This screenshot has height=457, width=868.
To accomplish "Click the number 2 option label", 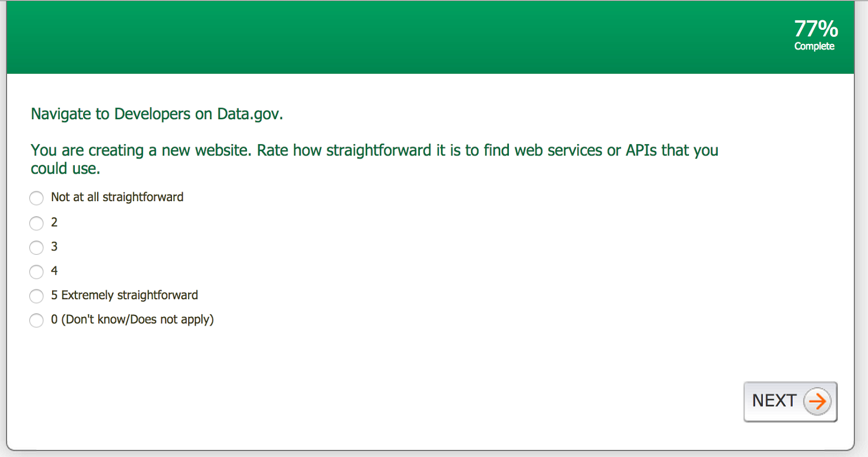I will coord(54,222).
